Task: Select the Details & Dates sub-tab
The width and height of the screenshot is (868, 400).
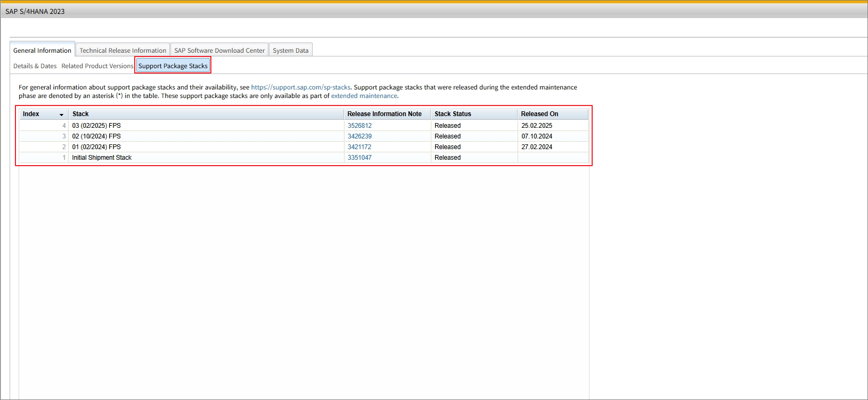Action: click(35, 66)
